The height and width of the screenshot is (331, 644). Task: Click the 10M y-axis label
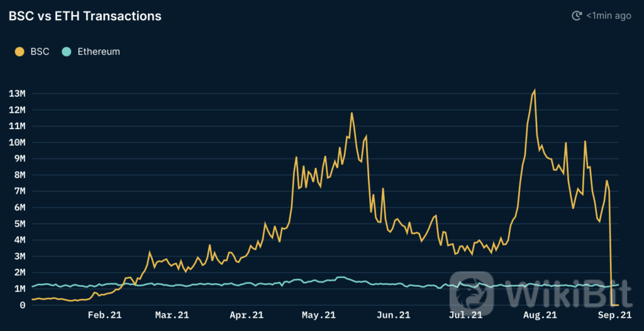tap(17, 142)
